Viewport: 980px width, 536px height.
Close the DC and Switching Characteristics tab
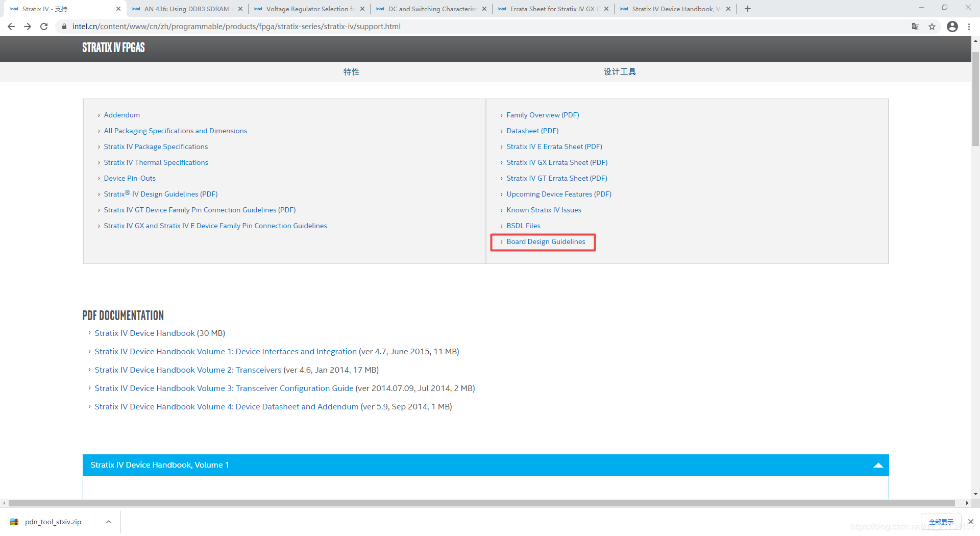pyautogui.click(x=484, y=9)
